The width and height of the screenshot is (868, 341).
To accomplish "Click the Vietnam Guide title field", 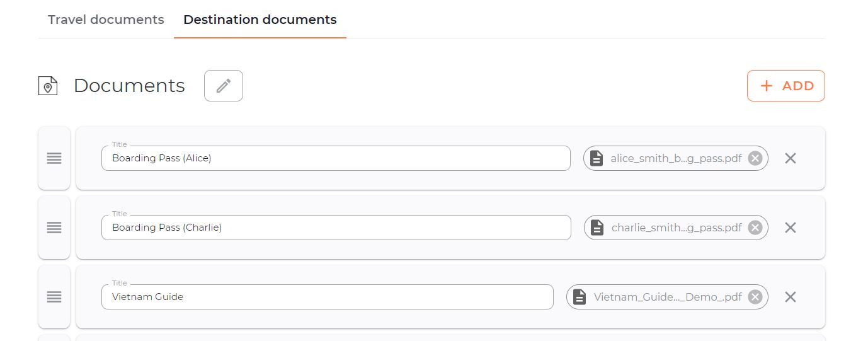I will [x=328, y=297].
